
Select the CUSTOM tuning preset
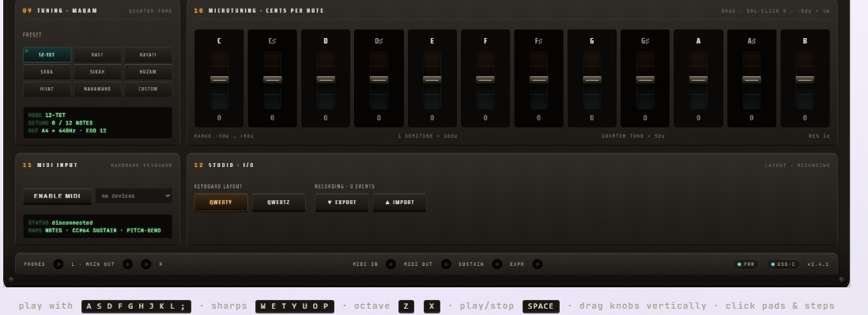tap(148, 89)
